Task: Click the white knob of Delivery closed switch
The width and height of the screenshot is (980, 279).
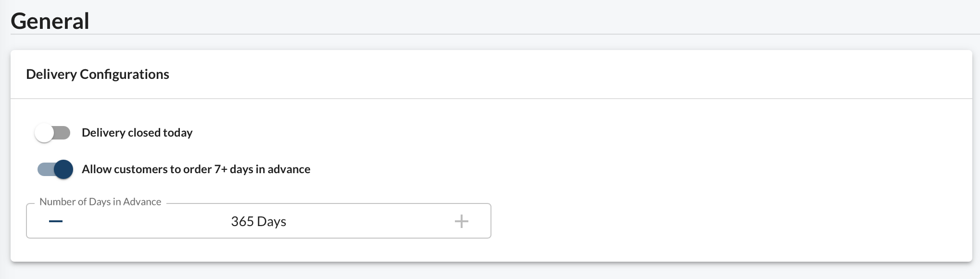Action: point(44,133)
